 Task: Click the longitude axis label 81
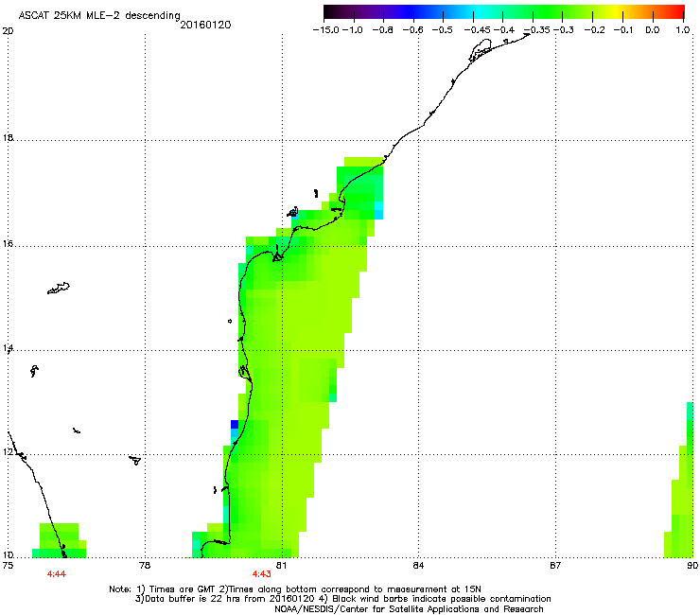click(281, 566)
